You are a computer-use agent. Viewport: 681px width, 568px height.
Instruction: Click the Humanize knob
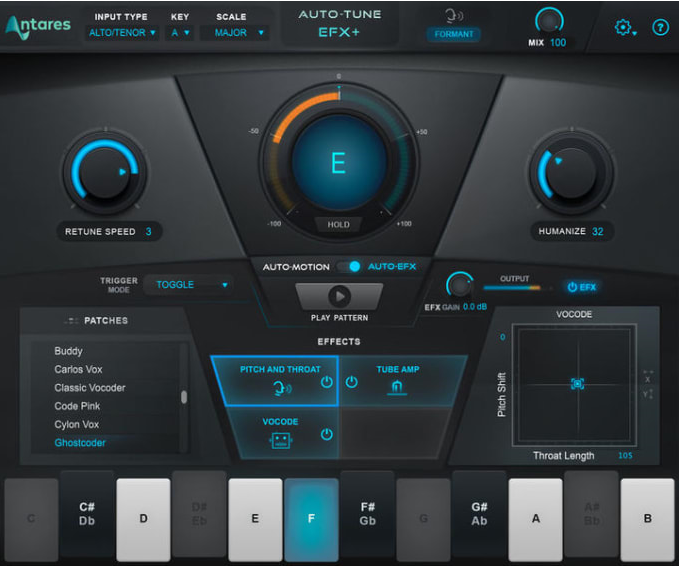(x=571, y=173)
